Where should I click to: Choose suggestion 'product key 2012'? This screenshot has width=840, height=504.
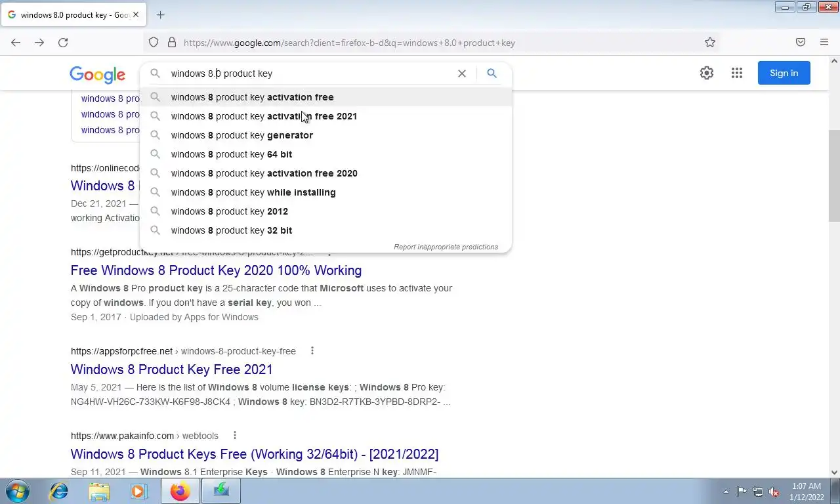(x=326, y=211)
